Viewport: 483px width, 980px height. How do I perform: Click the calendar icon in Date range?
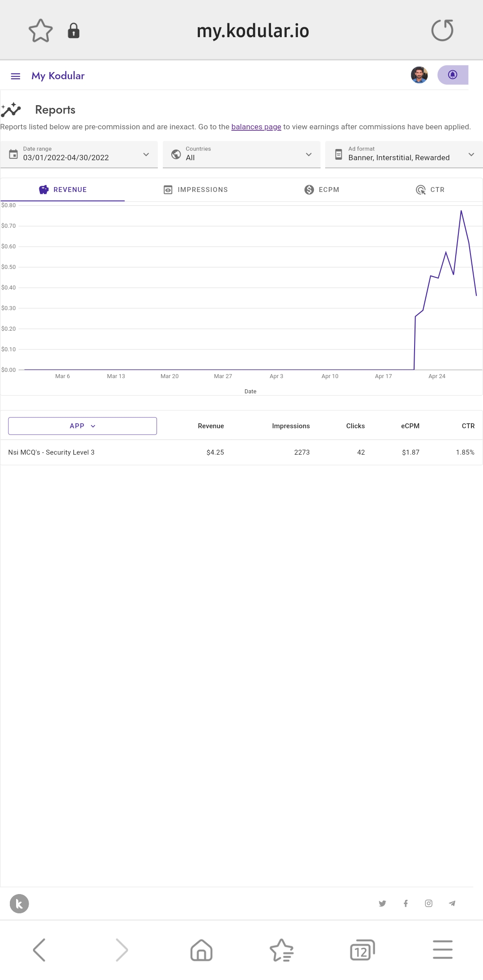click(13, 154)
